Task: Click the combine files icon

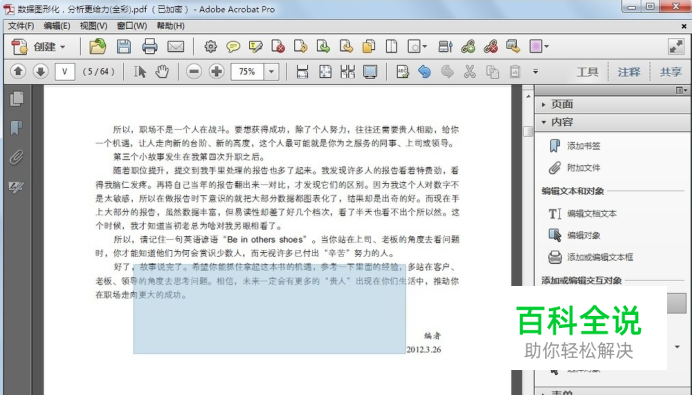Action: [369, 46]
